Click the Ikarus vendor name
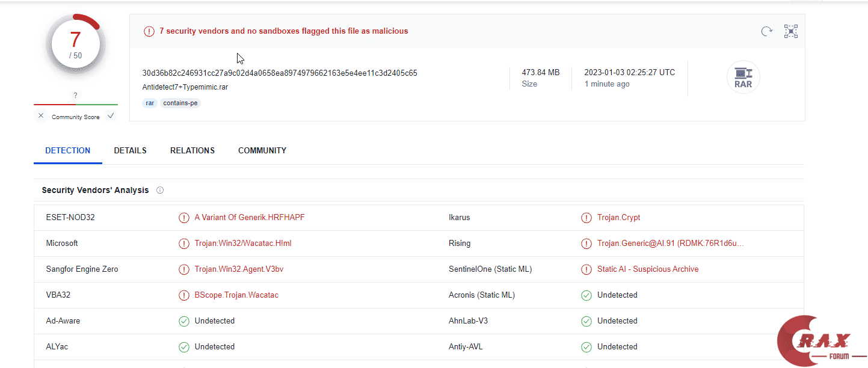Viewport: 868px width, 368px height. [x=461, y=217]
